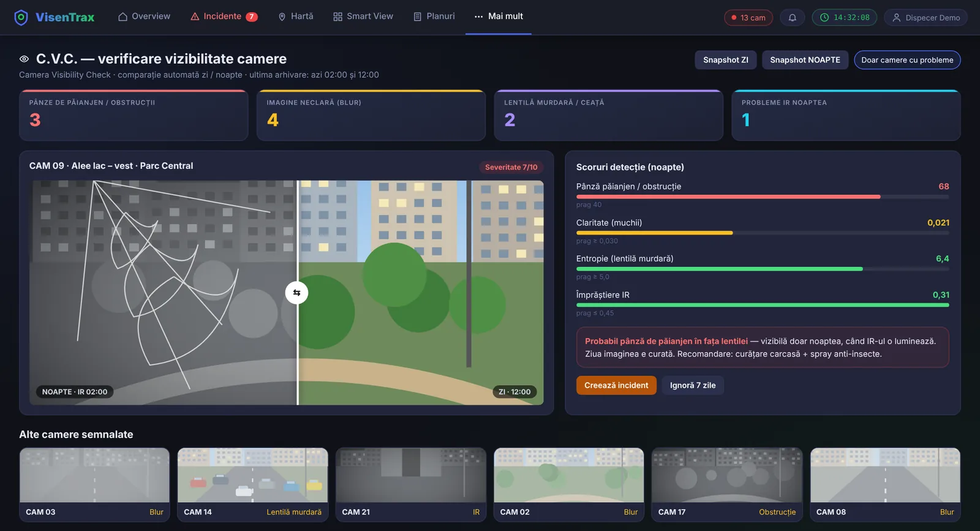The height and width of the screenshot is (531, 980).
Task: Go to the Harta tab
Action: pyautogui.click(x=296, y=17)
